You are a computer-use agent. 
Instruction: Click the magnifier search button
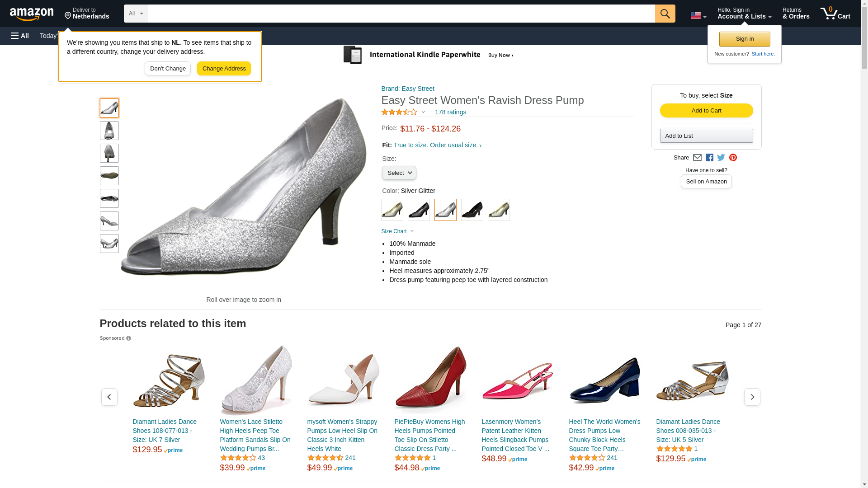665,14
